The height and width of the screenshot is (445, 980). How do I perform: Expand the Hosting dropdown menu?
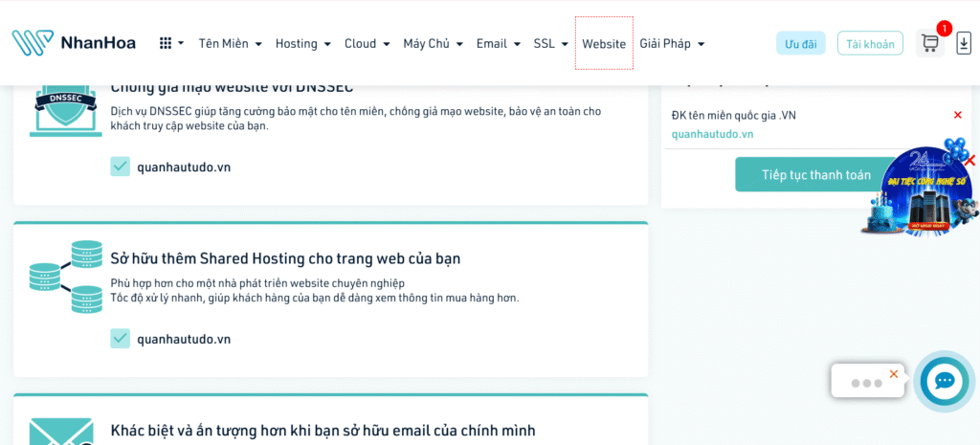tap(302, 43)
